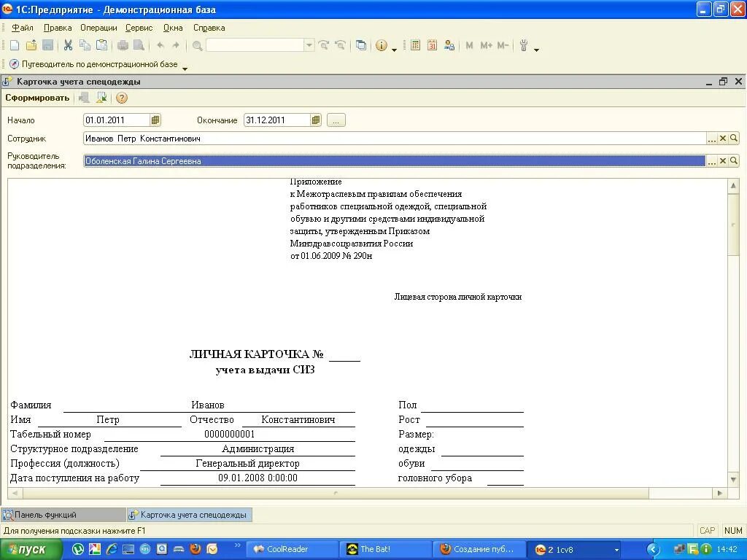Click the Open file folder icon
This screenshot has height=560, width=747.
point(31,45)
